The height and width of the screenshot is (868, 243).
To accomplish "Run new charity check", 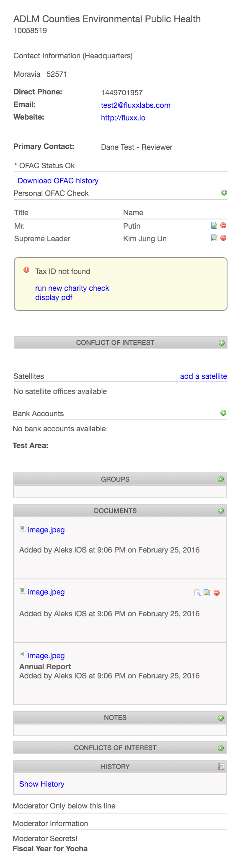I will pyautogui.click(x=72, y=288).
